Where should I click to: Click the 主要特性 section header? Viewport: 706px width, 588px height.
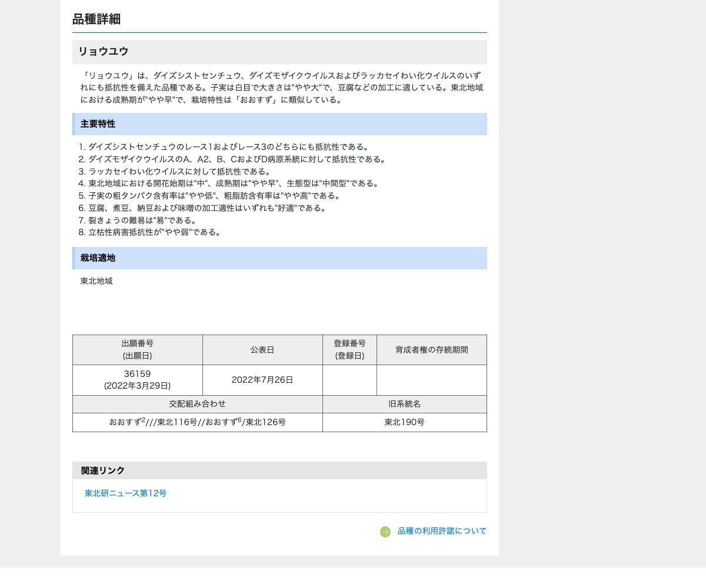point(98,124)
